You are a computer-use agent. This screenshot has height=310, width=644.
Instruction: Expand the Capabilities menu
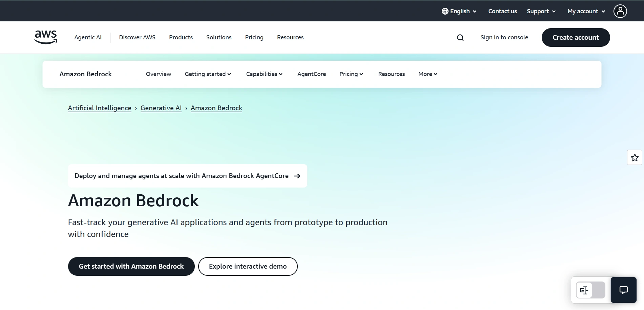(264, 74)
